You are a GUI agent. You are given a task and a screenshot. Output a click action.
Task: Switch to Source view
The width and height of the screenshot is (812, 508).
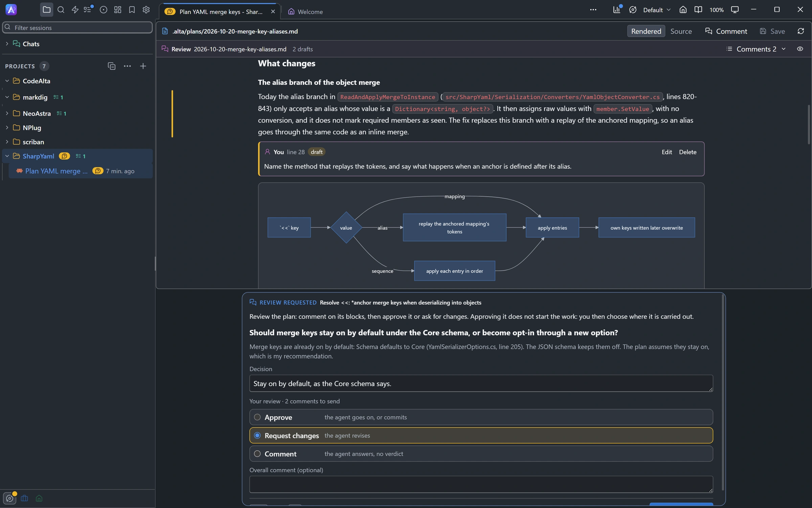[681, 31]
